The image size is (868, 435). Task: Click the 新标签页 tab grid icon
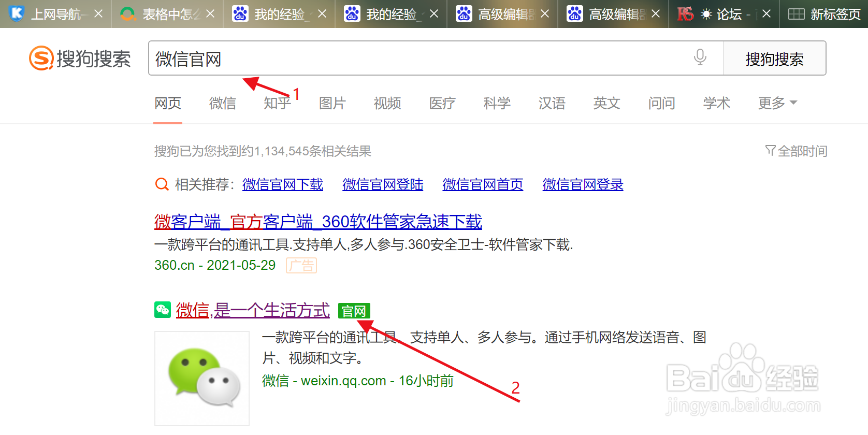[796, 14]
